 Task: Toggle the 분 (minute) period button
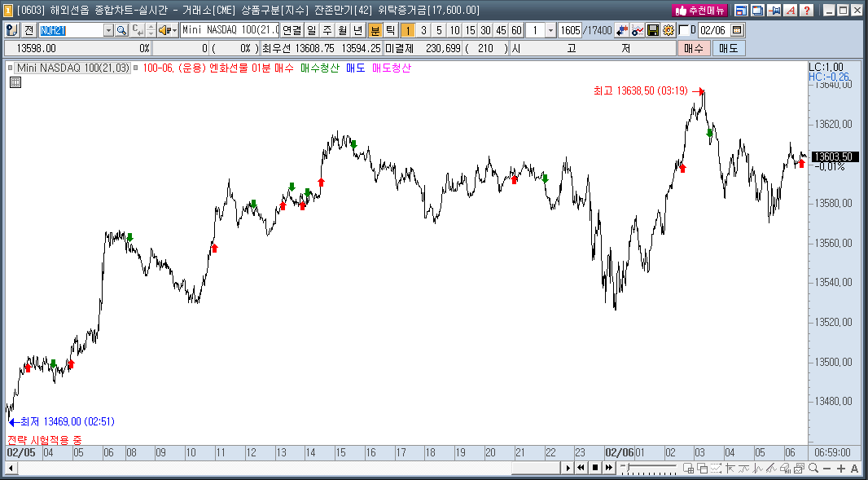[375, 30]
